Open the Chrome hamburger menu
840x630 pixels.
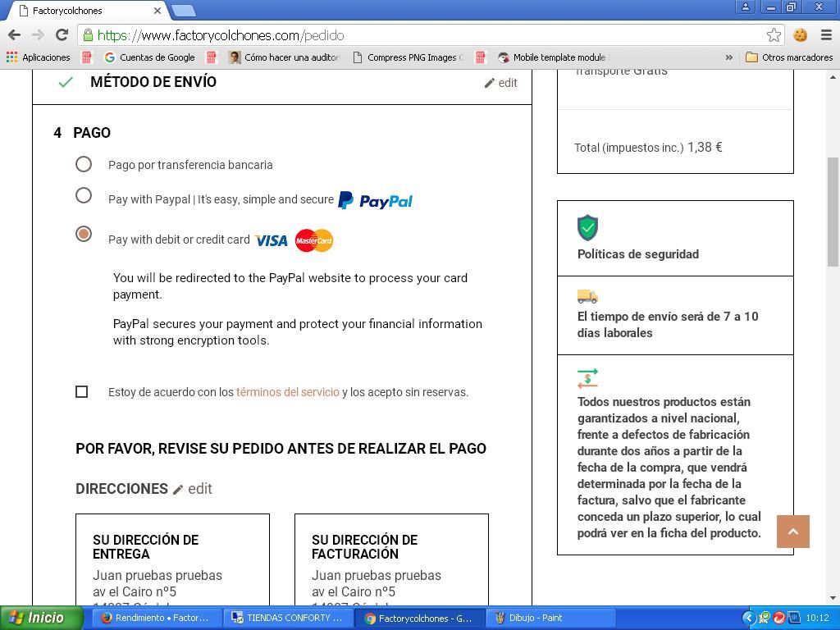[826, 35]
